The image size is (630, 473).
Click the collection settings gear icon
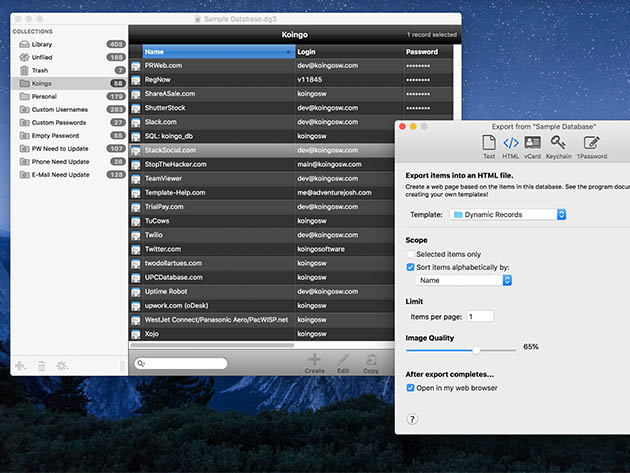[x=62, y=367]
